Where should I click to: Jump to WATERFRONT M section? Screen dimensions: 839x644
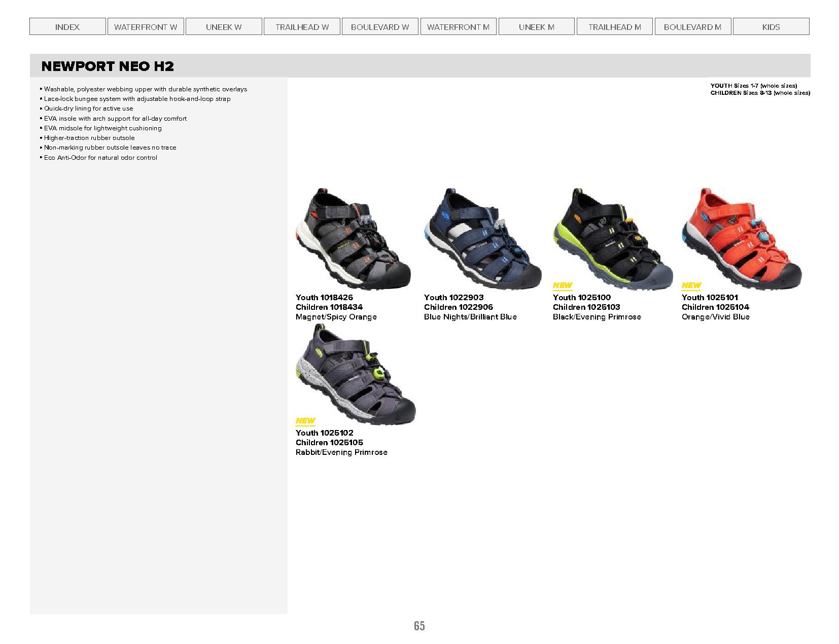click(x=459, y=27)
